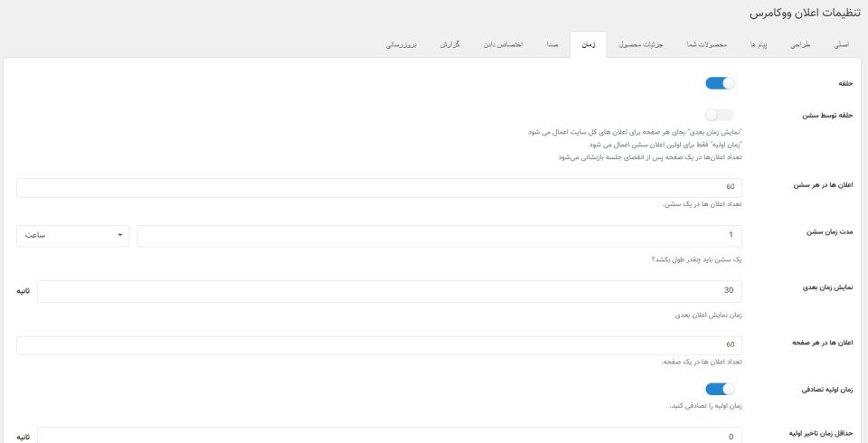
Task: Open the اصلی tab
Action: pos(839,43)
